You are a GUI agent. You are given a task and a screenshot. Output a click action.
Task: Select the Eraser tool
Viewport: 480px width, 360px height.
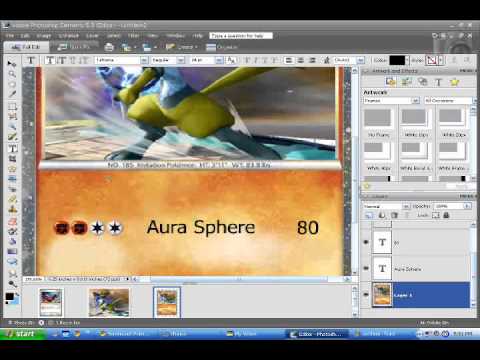coord(12,221)
